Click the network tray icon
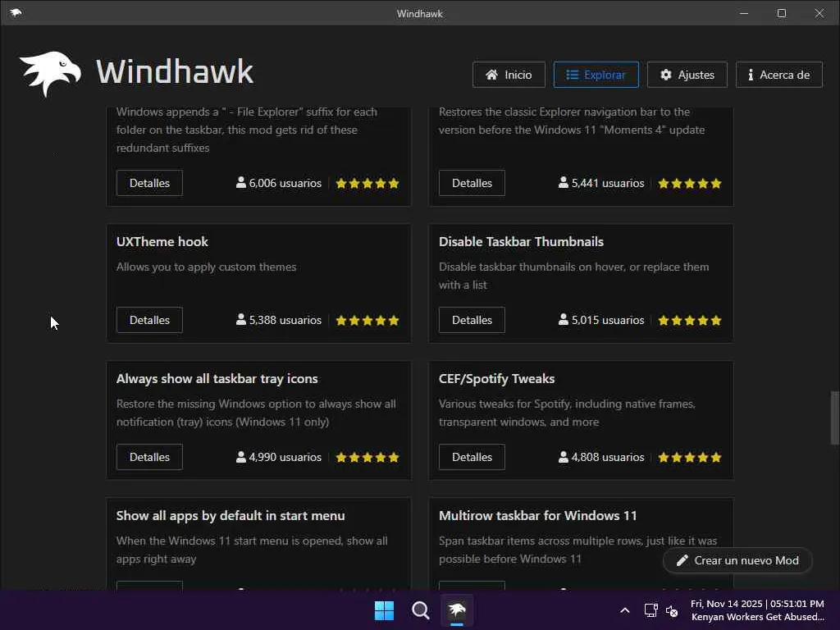Image resolution: width=840 pixels, height=630 pixels. click(x=651, y=610)
